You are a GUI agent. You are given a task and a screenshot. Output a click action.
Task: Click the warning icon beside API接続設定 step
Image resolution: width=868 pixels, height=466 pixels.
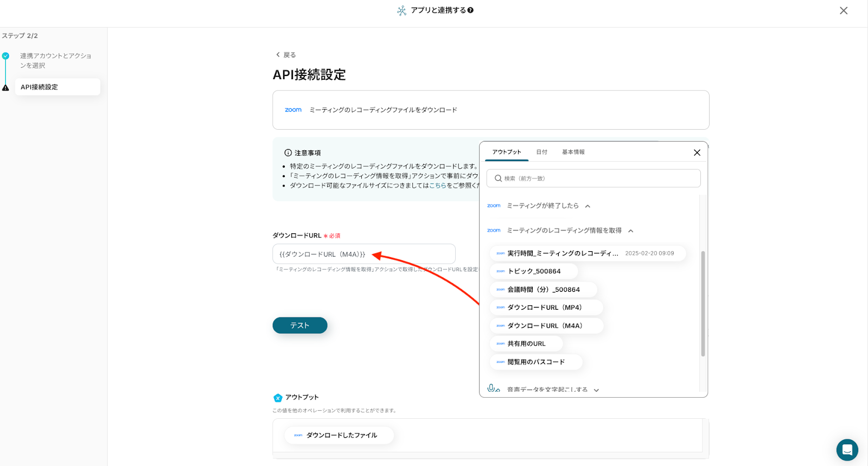coord(5,87)
